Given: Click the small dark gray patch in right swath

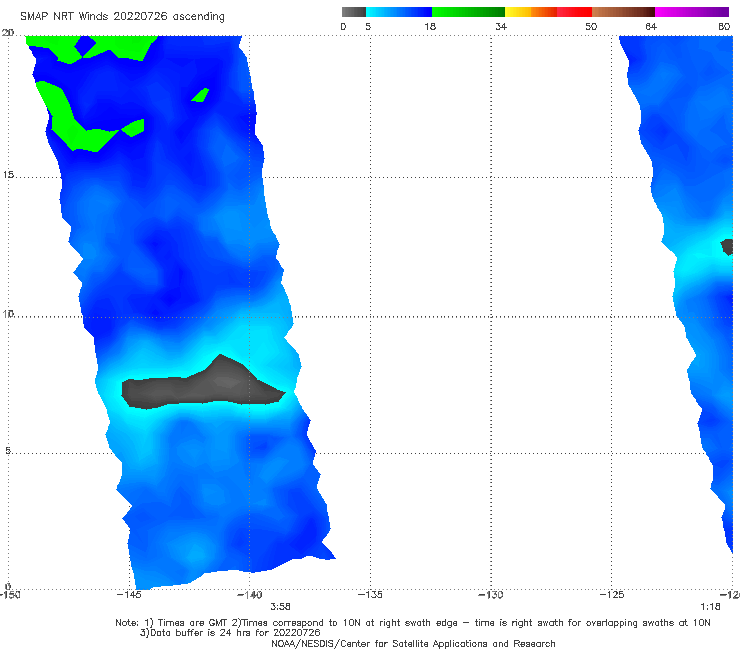Looking at the screenshot, I should (727, 247).
